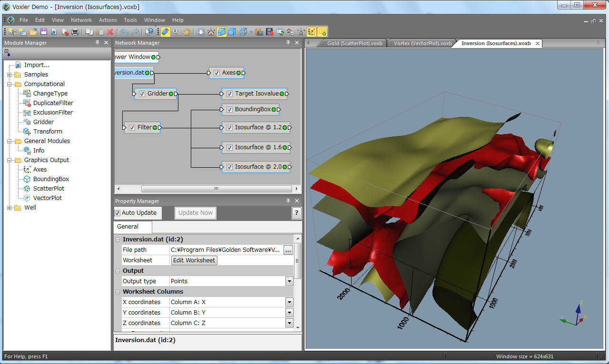Click the wireframe cube view icon
The image size is (609, 364).
243,32
